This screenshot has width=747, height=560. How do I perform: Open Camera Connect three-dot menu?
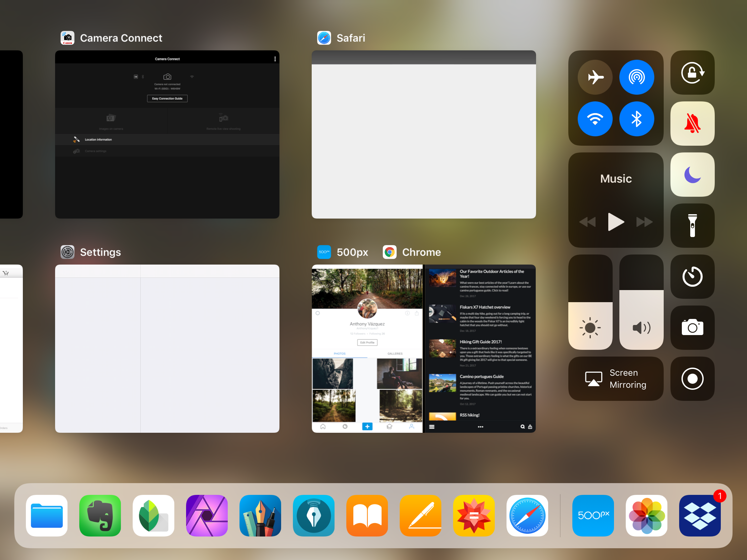click(x=275, y=59)
